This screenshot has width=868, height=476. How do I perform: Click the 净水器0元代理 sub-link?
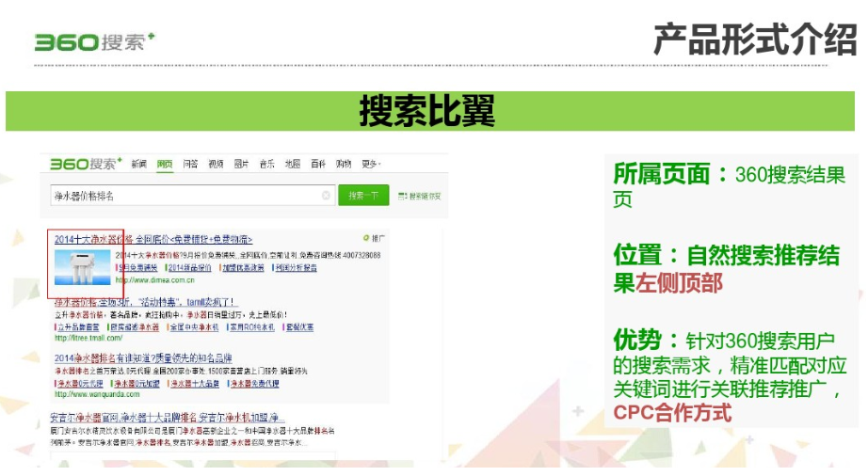click(79, 384)
